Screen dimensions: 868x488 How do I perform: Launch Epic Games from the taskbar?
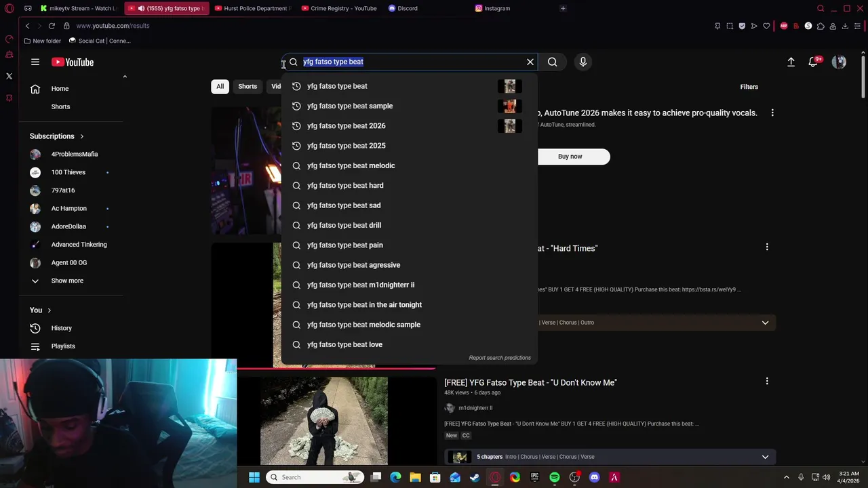click(534, 477)
